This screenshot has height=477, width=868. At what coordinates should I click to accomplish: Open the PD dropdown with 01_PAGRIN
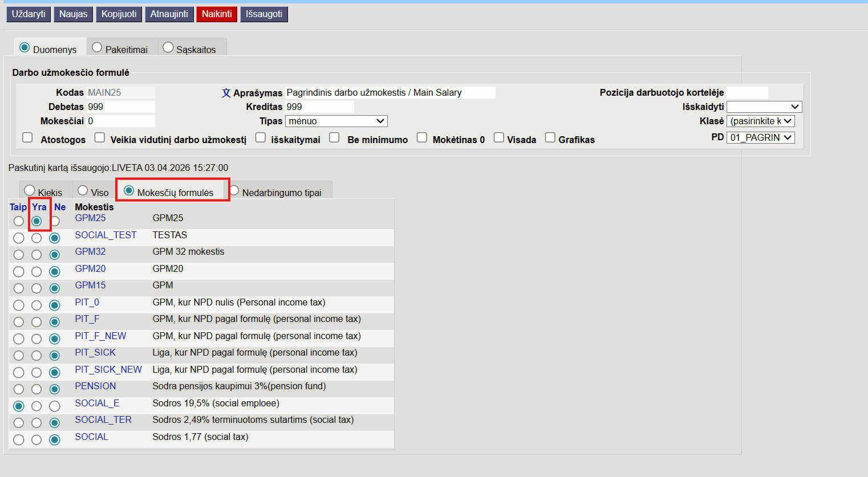760,137
